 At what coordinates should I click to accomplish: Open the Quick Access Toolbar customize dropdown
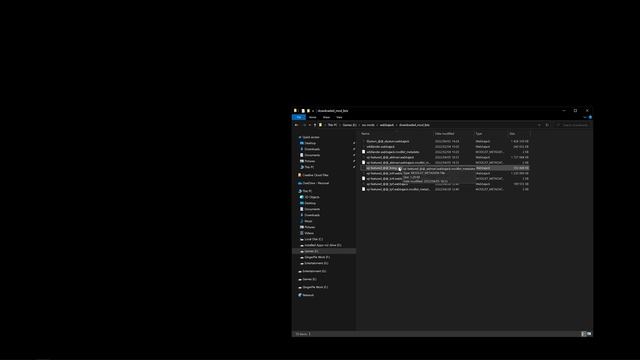pyautogui.click(x=313, y=111)
